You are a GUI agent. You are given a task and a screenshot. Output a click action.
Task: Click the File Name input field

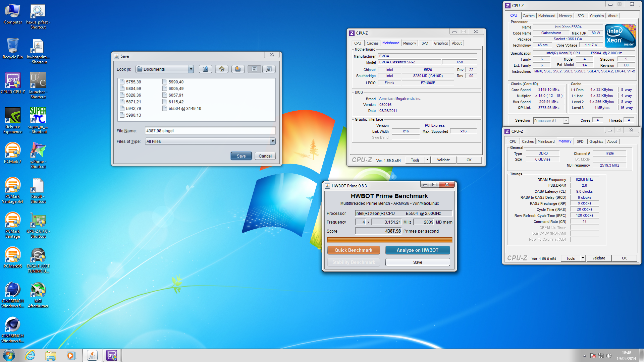210,131
